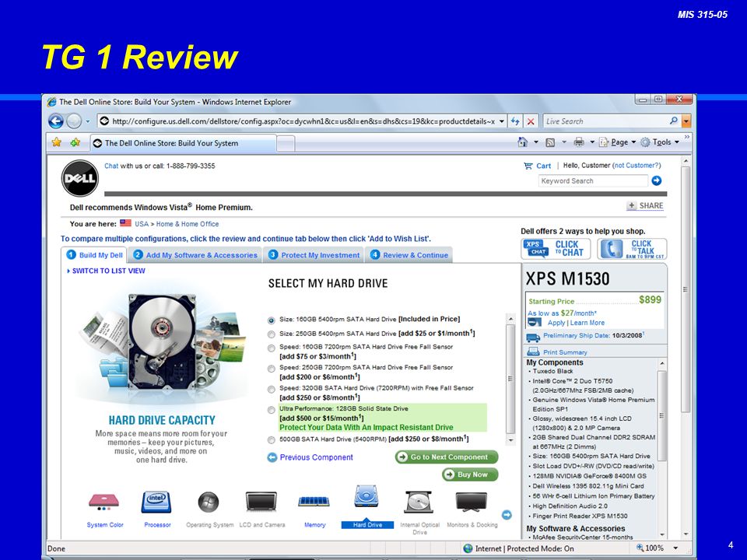Select 320GB SATA Hard Drive 7200RPM option
This screenshot has width=747, height=560.
[x=271, y=390]
